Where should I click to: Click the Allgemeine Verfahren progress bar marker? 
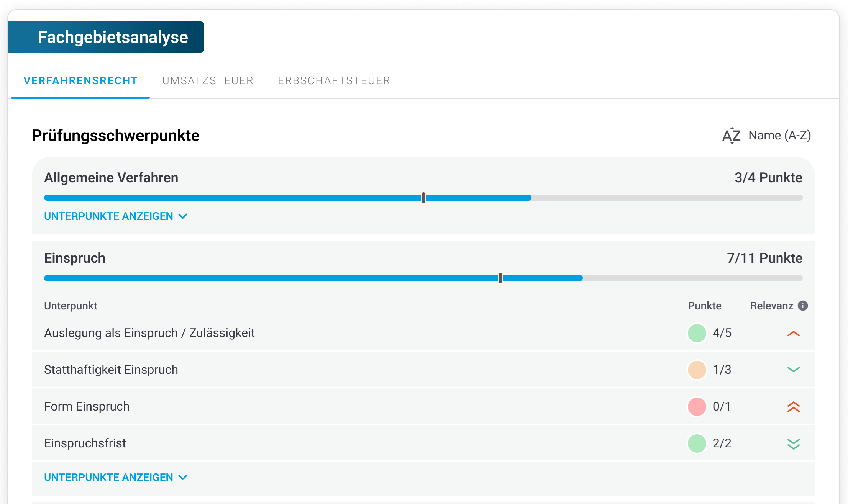[x=423, y=198]
